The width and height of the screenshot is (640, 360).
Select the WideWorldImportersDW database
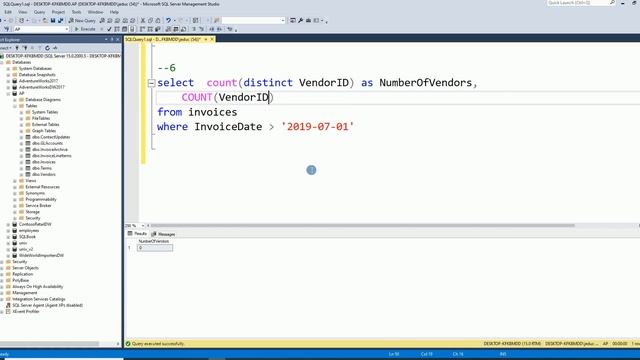tap(41, 256)
